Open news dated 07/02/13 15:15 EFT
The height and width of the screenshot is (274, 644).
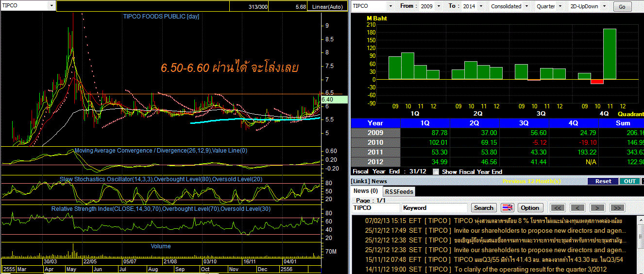[493, 221]
